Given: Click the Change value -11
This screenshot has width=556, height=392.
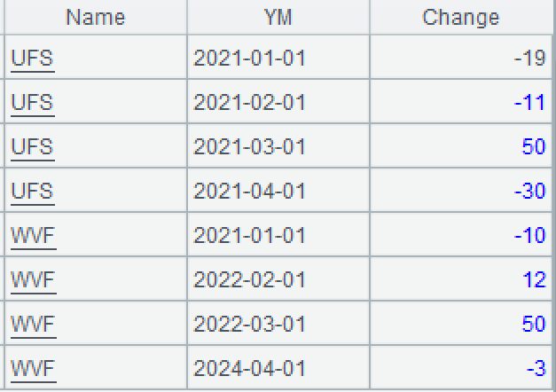Looking at the screenshot, I should coord(529,103).
